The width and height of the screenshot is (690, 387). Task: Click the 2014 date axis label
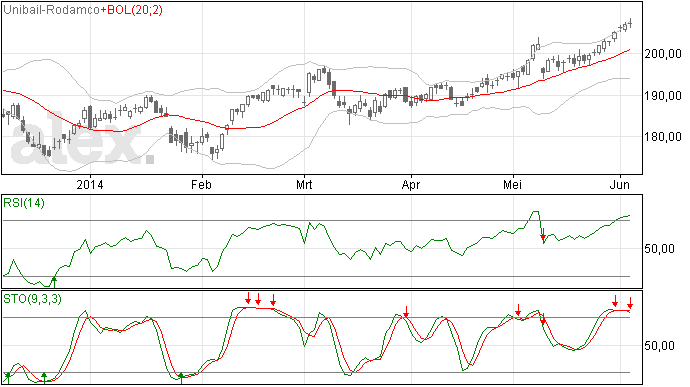tap(90, 184)
